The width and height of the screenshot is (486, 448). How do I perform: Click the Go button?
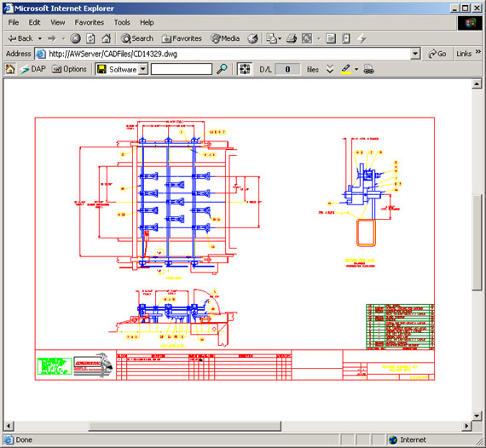(437, 54)
